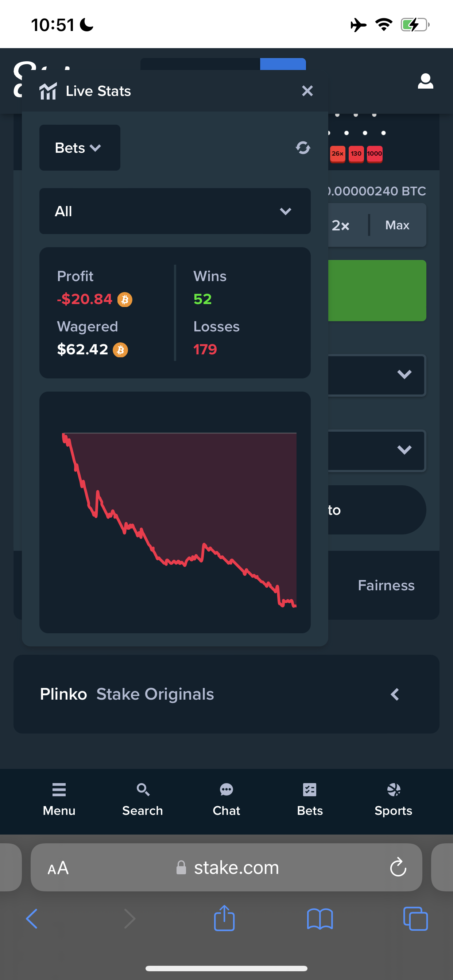Open Safari bookmarks icon

(x=320, y=919)
